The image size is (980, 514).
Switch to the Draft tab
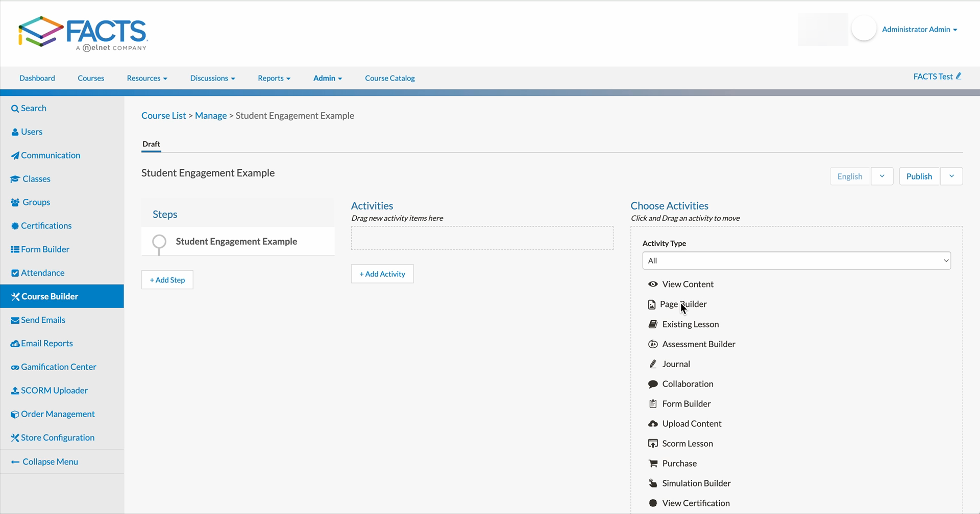click(x=151, y=144)
